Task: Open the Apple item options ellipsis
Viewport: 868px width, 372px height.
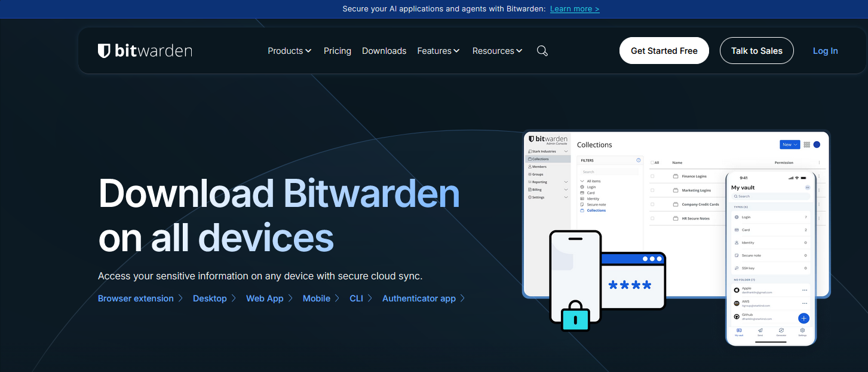Action: point(805,290)
